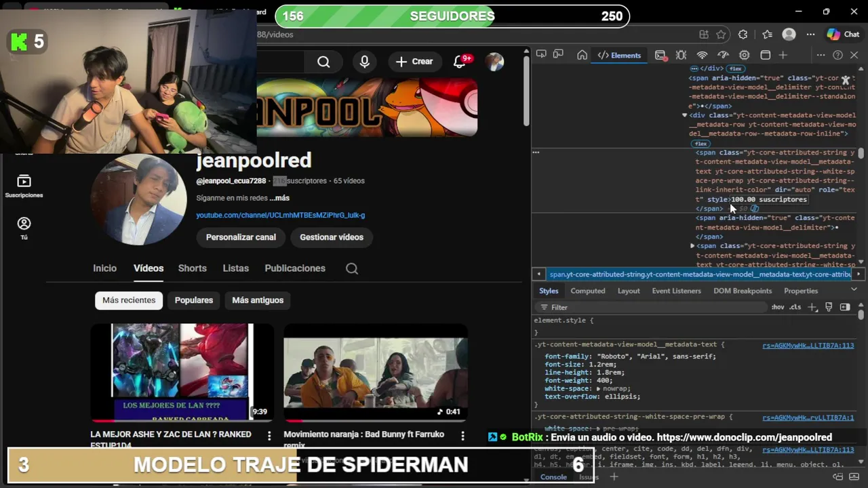
Task: Open YouTube account avatar menu
Action: [494, 62]
